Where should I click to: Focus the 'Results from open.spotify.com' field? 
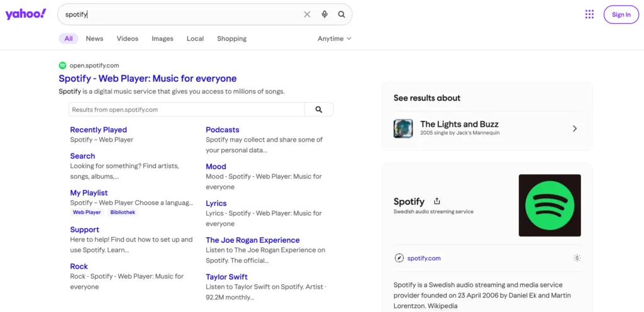pos(186,109)
